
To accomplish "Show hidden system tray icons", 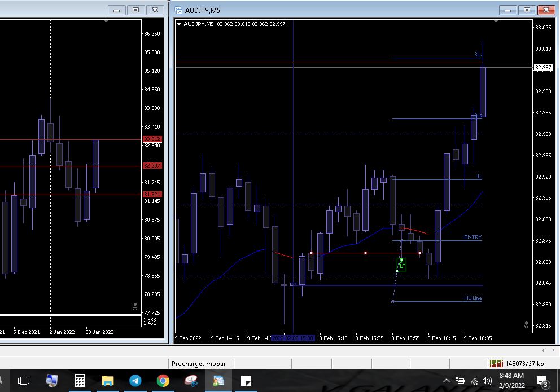I will (x=447, y=381).
